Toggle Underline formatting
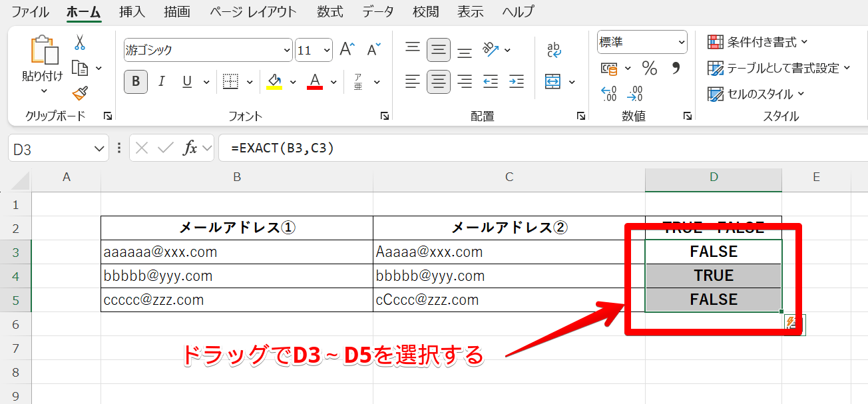Screen dimensions: 868x404 point(187,82)
